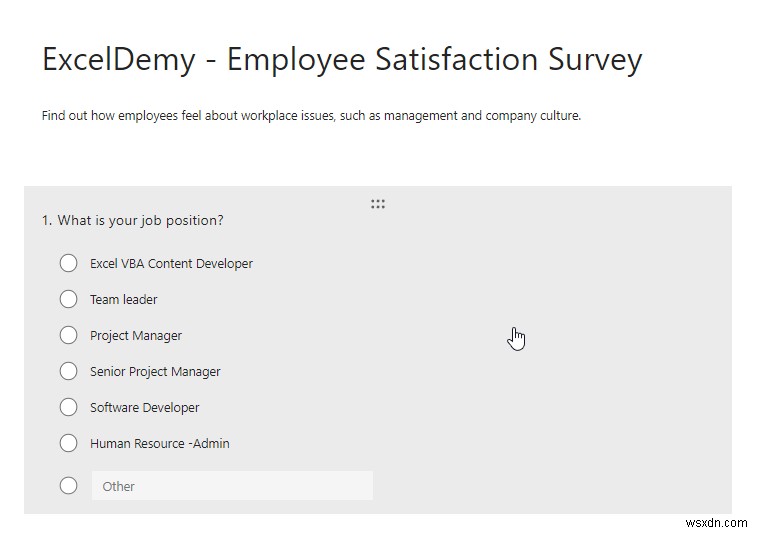The image size is (759, 533).
Task: Pick the Project Manager radio circle
Action: tap(68, 335)
